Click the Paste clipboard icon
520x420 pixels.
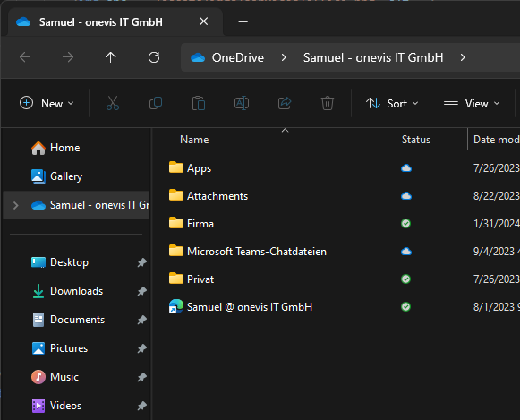point(199,103)
